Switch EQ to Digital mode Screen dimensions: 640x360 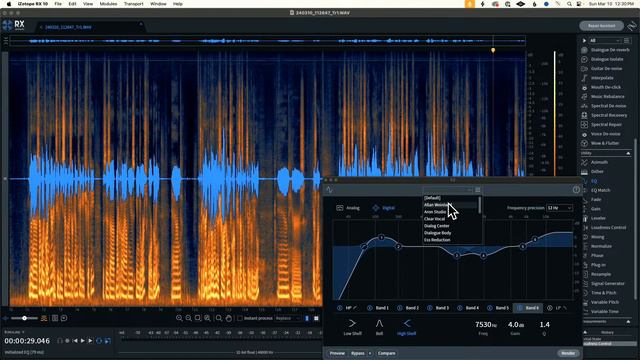(x=384, y=208)
